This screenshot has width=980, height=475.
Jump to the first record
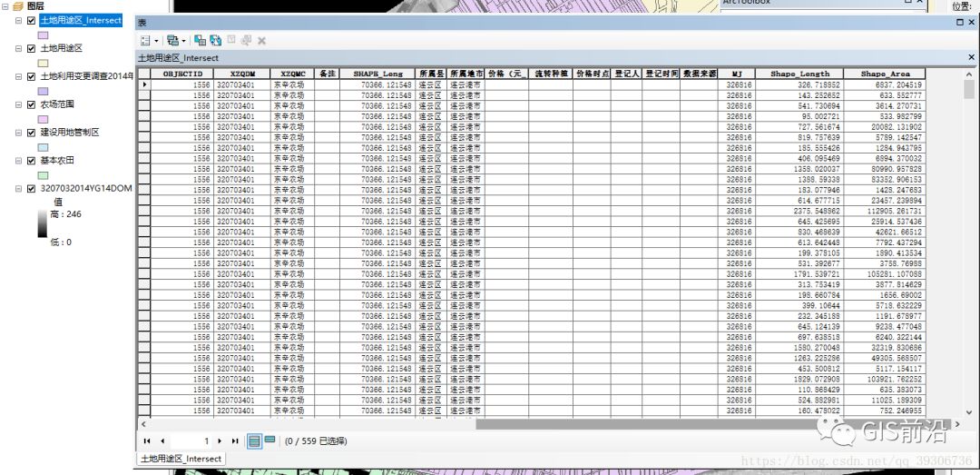(147, 441)
